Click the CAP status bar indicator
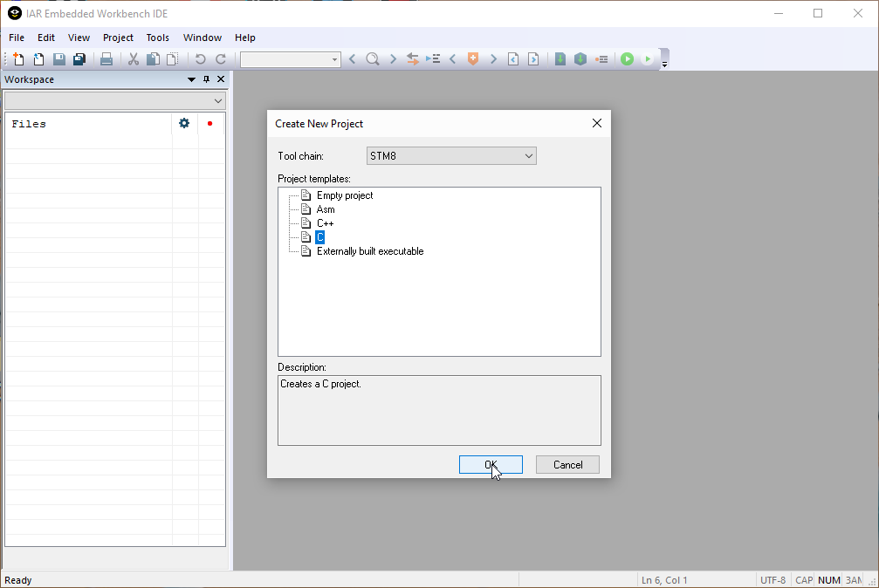This screenshot has height=588, width=879. point(804,580)
